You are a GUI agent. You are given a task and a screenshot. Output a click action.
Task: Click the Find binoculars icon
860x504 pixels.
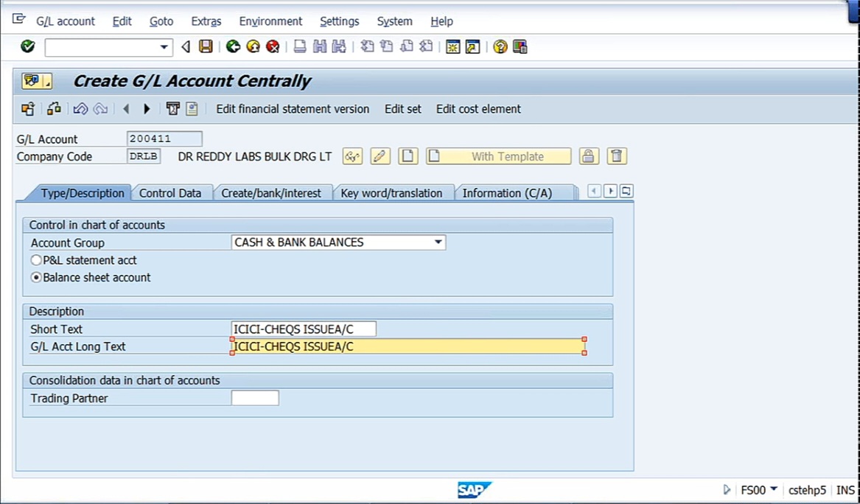click(x=320, y=46)
